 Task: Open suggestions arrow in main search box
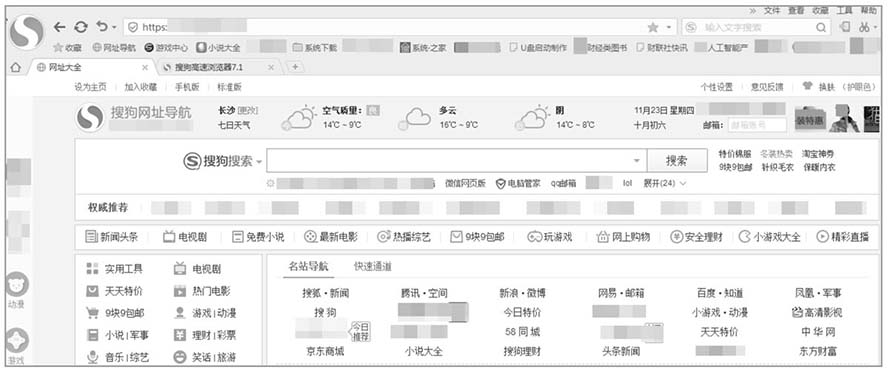pyautogui.click(x=636, y=161)
